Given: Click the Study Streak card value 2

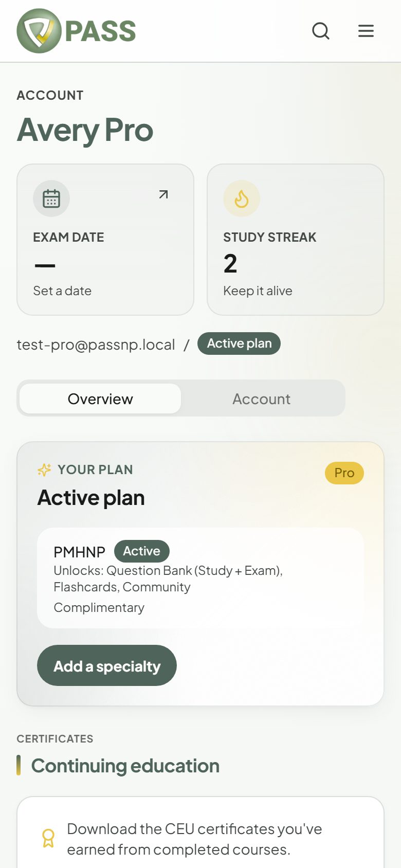Looking at the screenshot, I should (230, 264).
